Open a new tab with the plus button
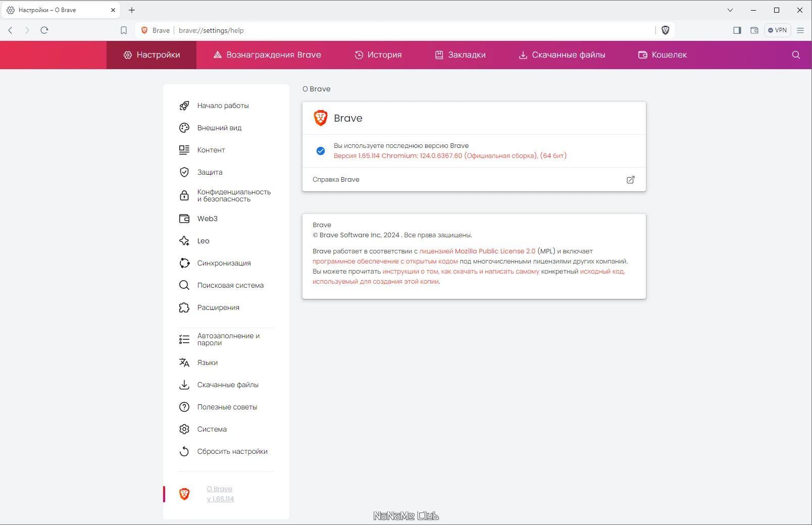Viewport: 812px width, 525px height. click(132, 10)
